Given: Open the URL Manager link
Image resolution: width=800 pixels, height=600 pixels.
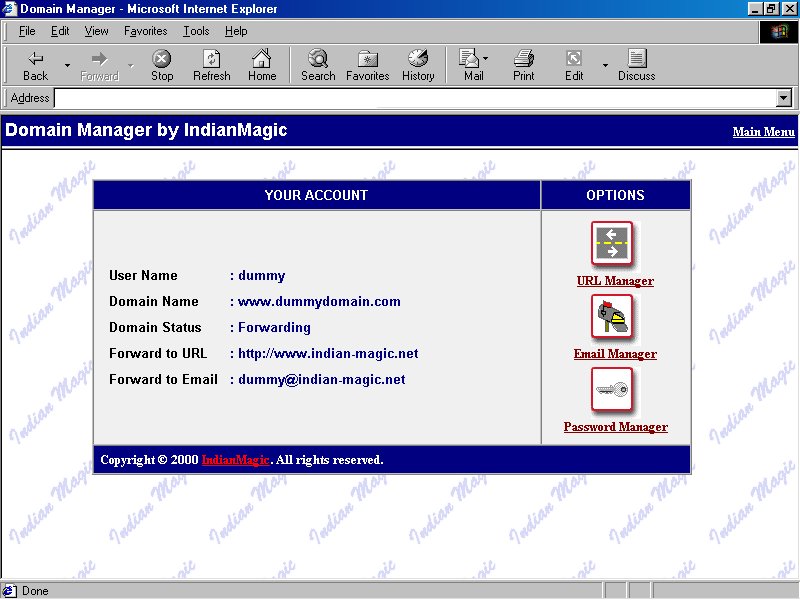Looking at the screenshot, I should tap(615, 281).
